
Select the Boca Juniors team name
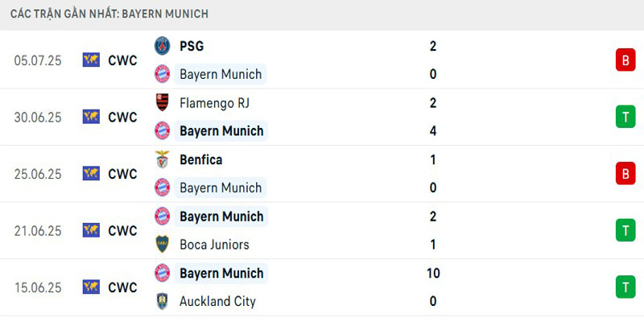coord(214,245)
